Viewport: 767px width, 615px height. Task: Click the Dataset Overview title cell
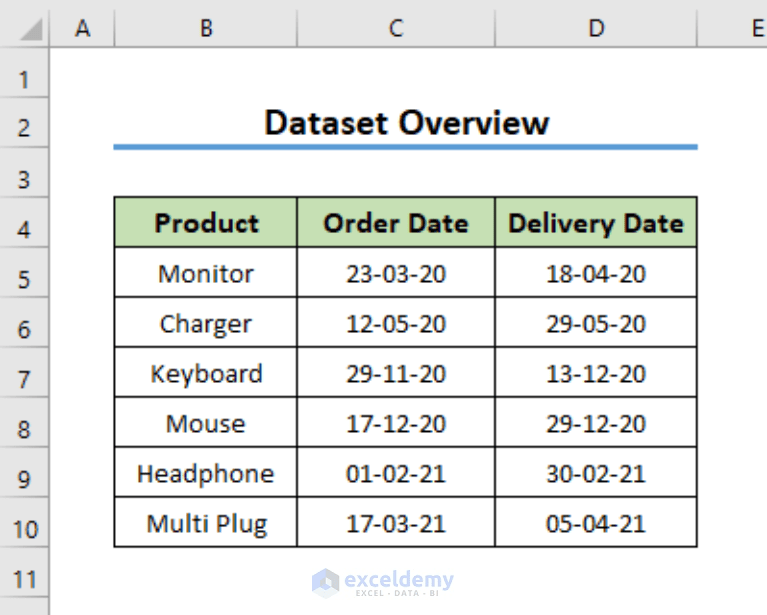click(x=406, y=123)
